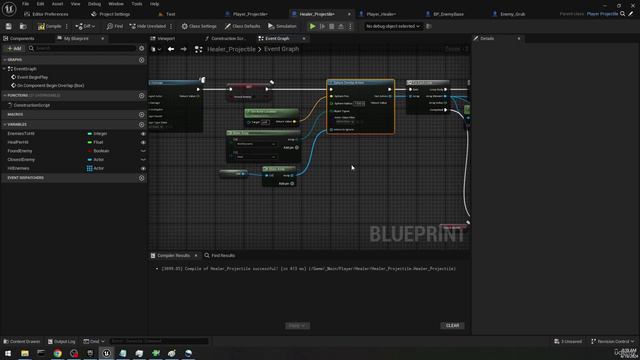Click the Find toolbar button
640x360 pixels.
(114, 26)
